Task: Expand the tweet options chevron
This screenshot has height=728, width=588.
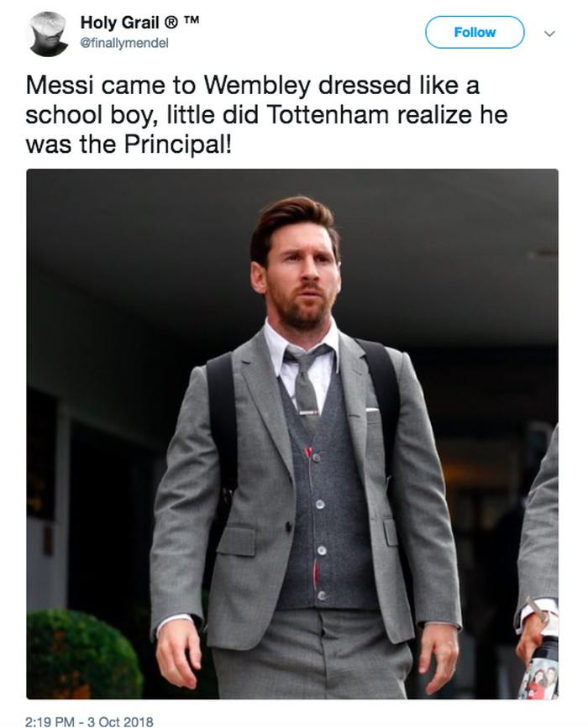Action: click(549, 34)
